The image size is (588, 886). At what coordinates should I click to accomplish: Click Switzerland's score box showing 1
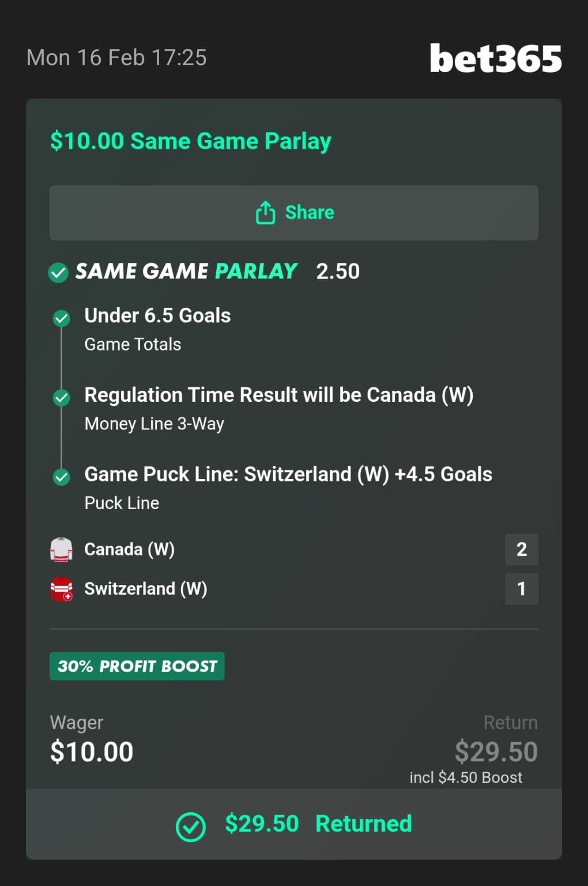coord(521,589)
